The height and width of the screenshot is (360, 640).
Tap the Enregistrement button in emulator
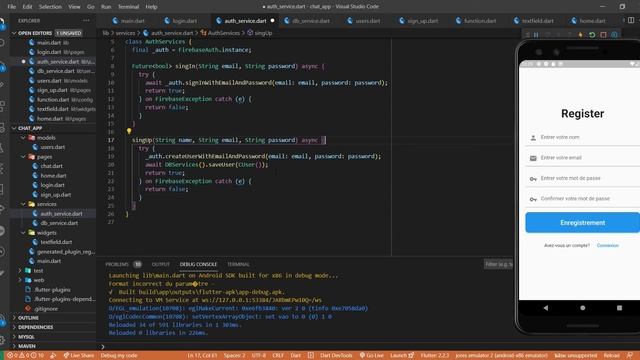[582, 222]
